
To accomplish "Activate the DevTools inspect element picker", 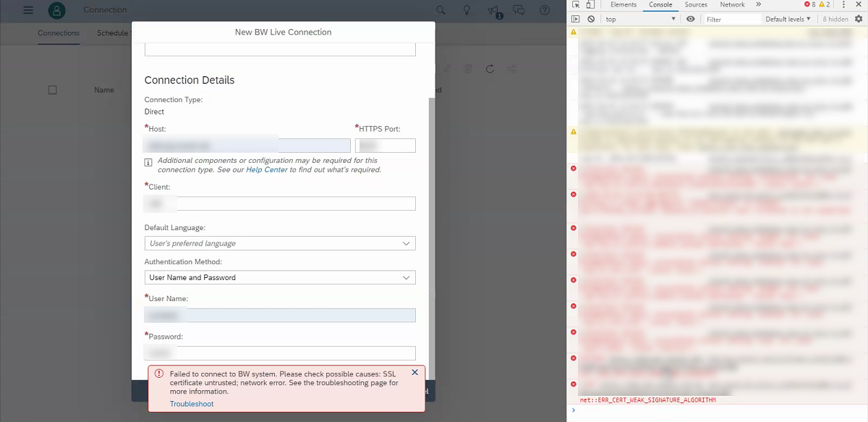I will (576, 5).
